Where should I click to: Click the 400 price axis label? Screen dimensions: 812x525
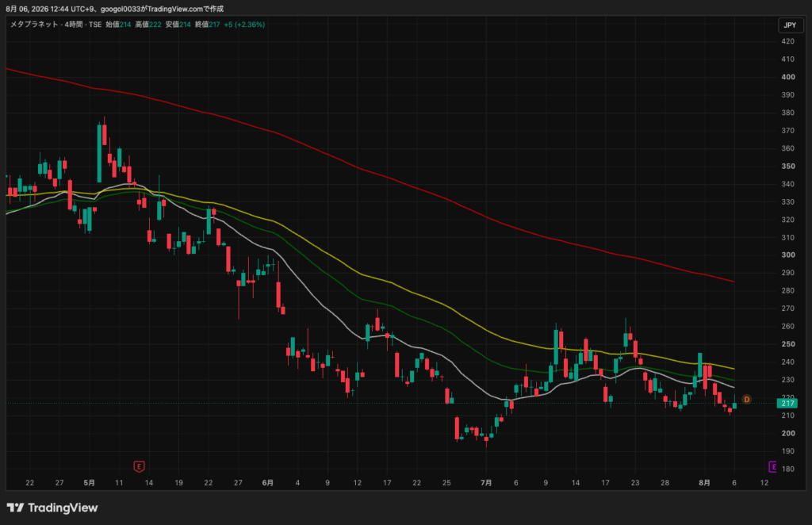788,77
